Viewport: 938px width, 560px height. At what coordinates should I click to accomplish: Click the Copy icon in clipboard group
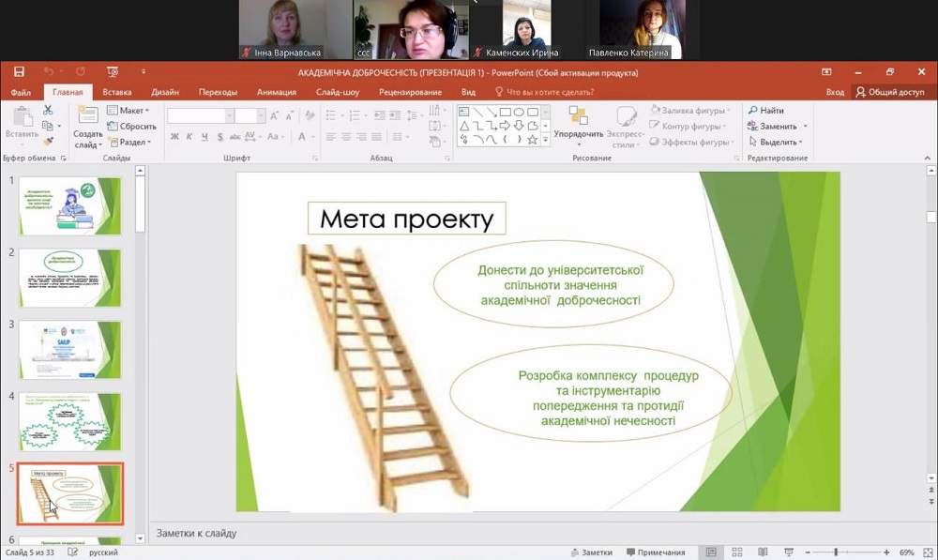point(48,126)
